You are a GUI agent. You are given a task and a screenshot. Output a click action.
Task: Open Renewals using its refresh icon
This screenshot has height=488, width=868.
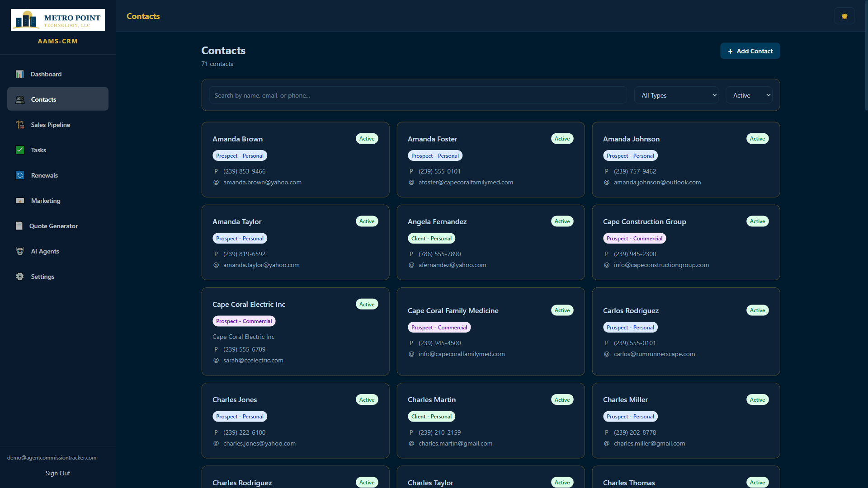tap(20, 175)
